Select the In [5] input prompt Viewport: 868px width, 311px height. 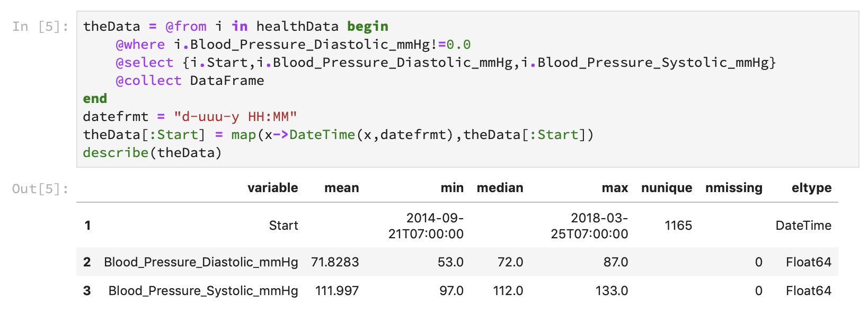click(x=40, y=27)
